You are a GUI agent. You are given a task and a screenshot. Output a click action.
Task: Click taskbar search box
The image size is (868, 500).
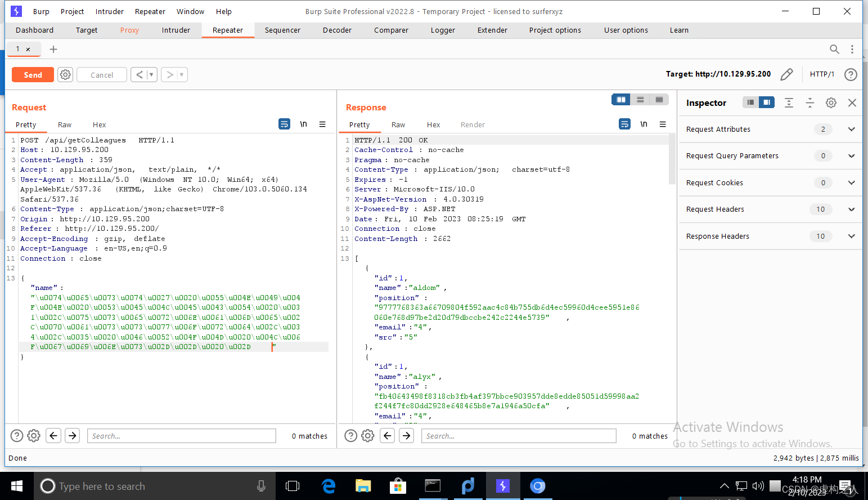[155, 486]
